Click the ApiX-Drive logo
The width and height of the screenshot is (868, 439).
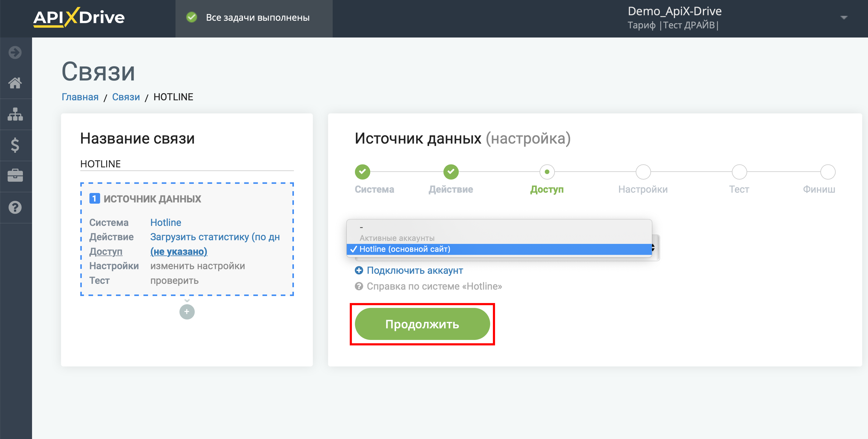tap(79, 17)
